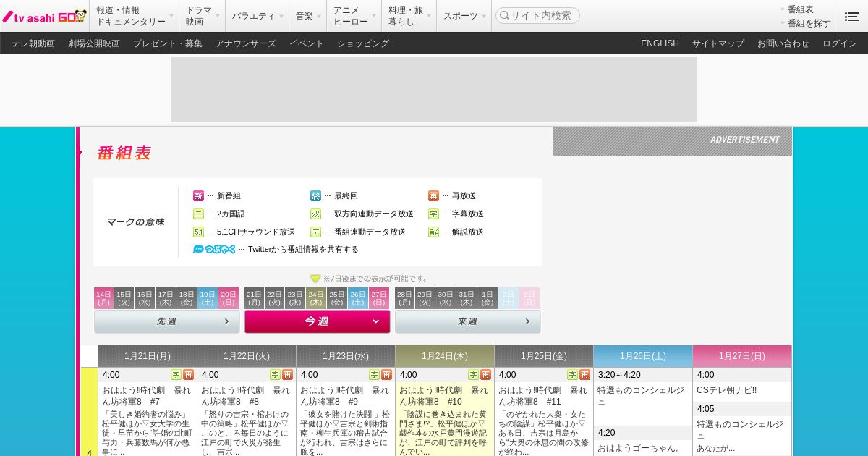This screenshot has height=456, width=868.
Task: Go to 先週 previous week
Action: click(167, 321)
